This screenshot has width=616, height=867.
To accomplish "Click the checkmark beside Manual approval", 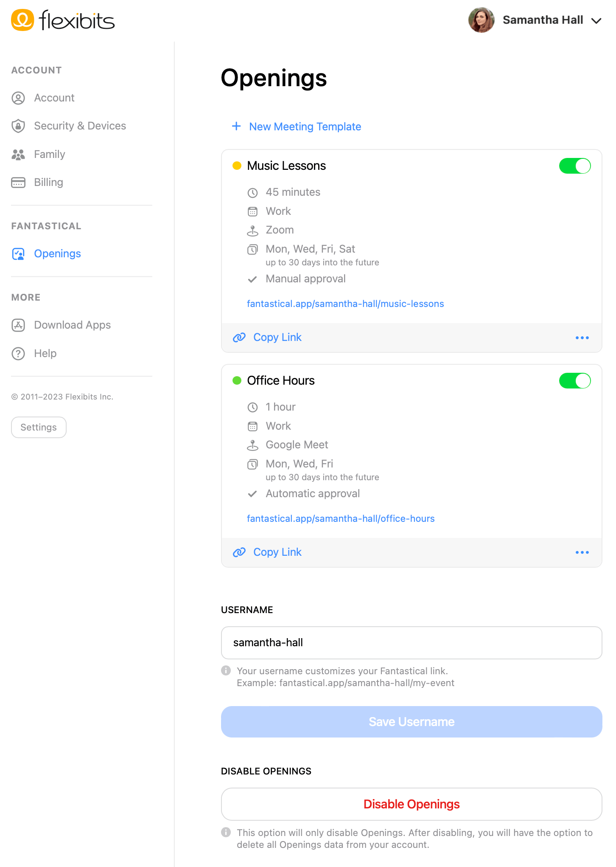I will click(252, 279).
